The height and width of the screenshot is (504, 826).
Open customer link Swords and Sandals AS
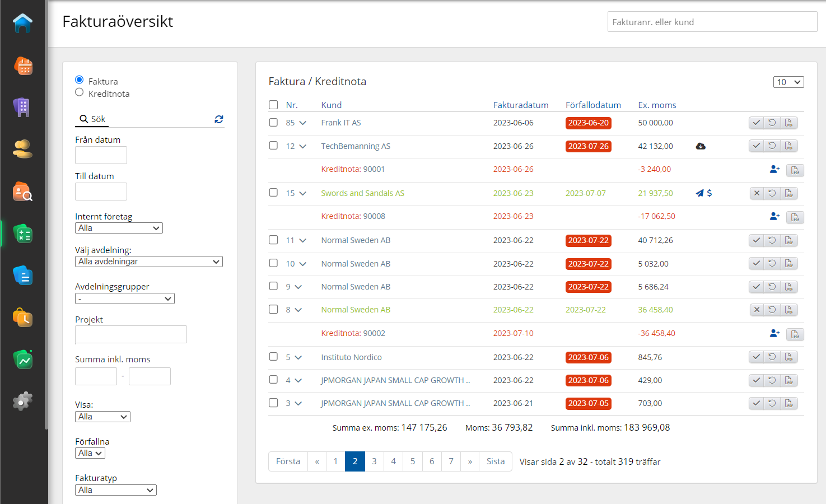coord(362,193)
